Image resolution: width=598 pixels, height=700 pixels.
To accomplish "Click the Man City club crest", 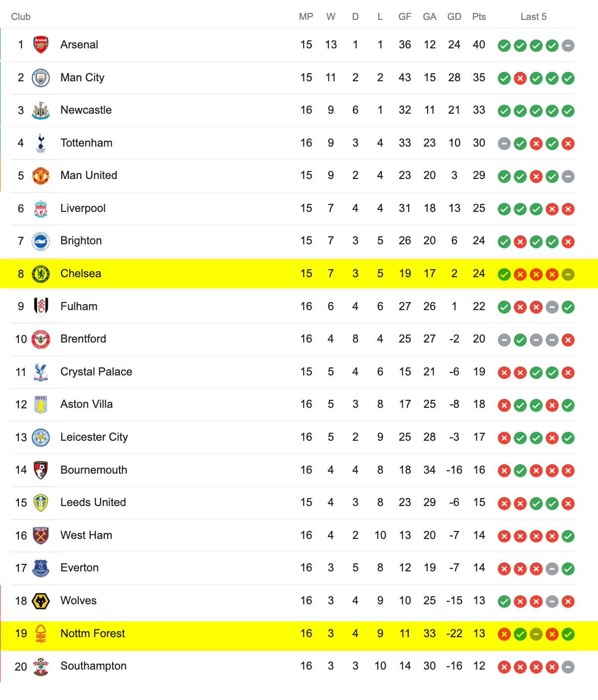I will tap(41, 78).
